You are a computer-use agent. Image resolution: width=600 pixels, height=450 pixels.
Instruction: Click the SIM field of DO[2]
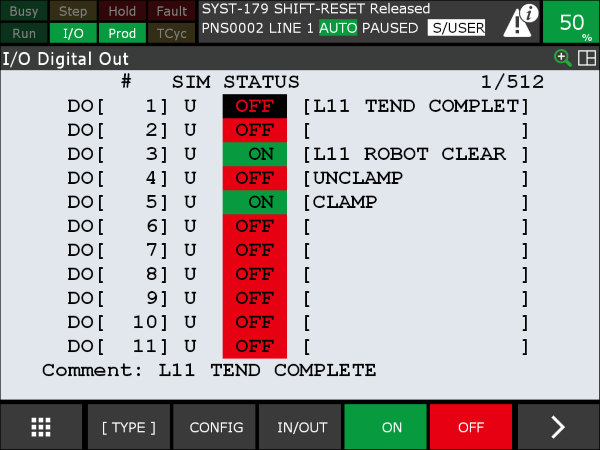[x=190, y=130]
